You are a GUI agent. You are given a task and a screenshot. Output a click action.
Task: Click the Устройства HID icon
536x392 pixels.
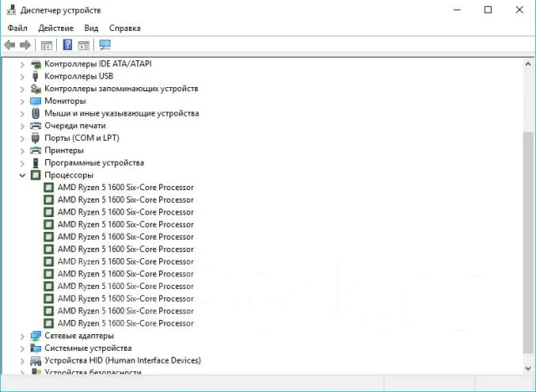click(35, 360)
